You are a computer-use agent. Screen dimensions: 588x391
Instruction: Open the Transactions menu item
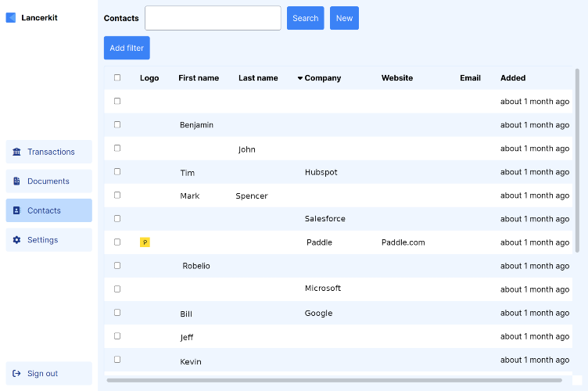(x=48, y=152)
